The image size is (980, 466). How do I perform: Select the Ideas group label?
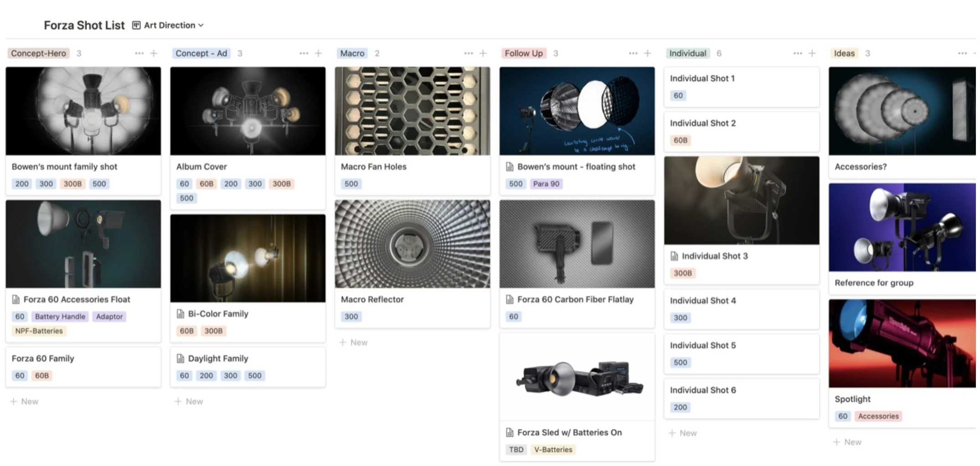[844, 53]
